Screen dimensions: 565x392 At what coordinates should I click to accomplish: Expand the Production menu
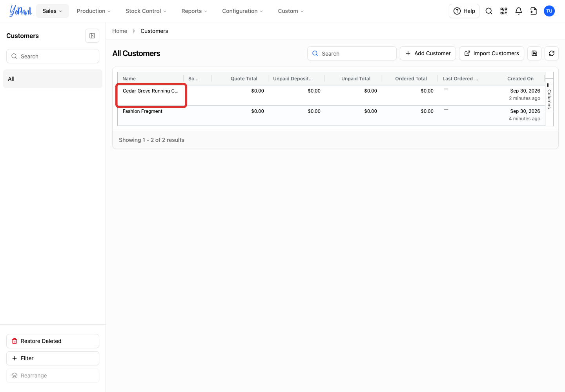[94, 11]
